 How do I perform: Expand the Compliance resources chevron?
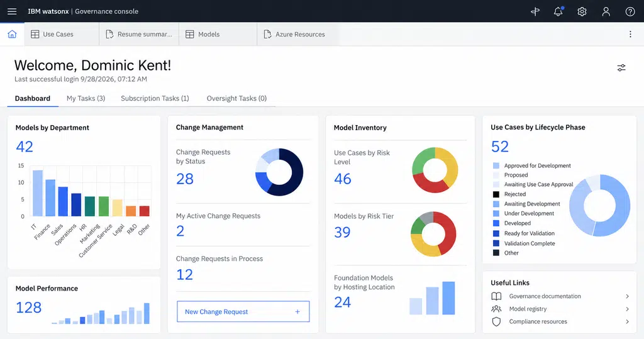627,322
